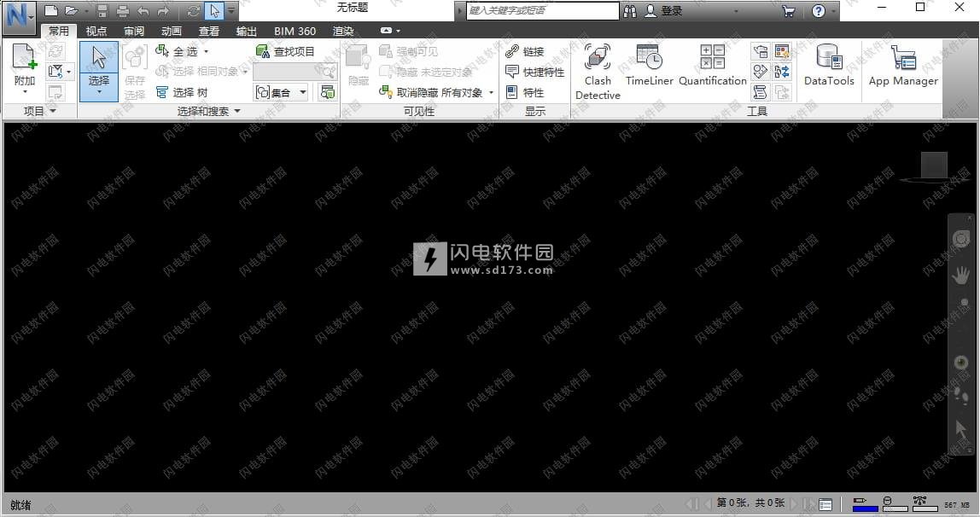
Task: Click 全选 to select all
Action: coord(177,52)
